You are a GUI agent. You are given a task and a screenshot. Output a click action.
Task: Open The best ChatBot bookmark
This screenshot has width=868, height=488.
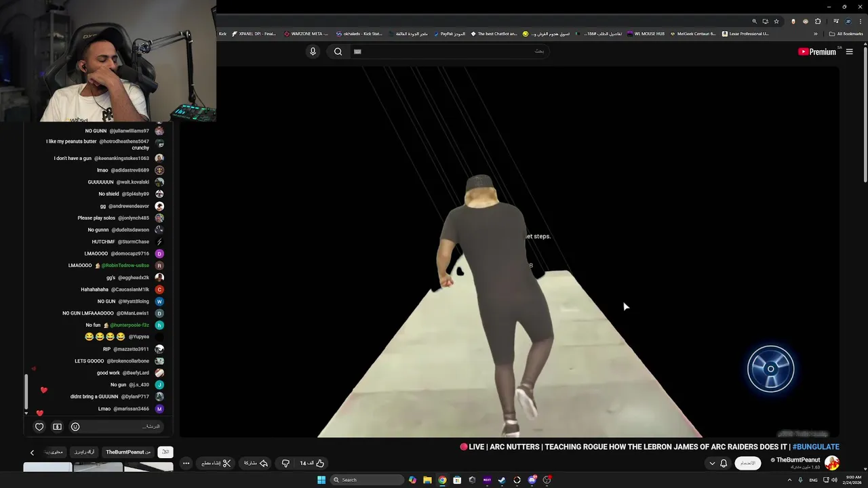pyautogui.click(x=494, y=33)
